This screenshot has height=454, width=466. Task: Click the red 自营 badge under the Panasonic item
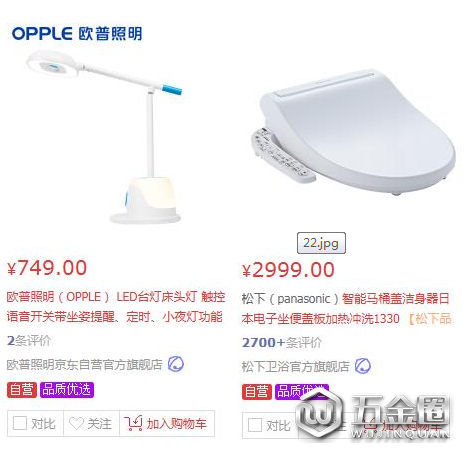coord(257,391)
